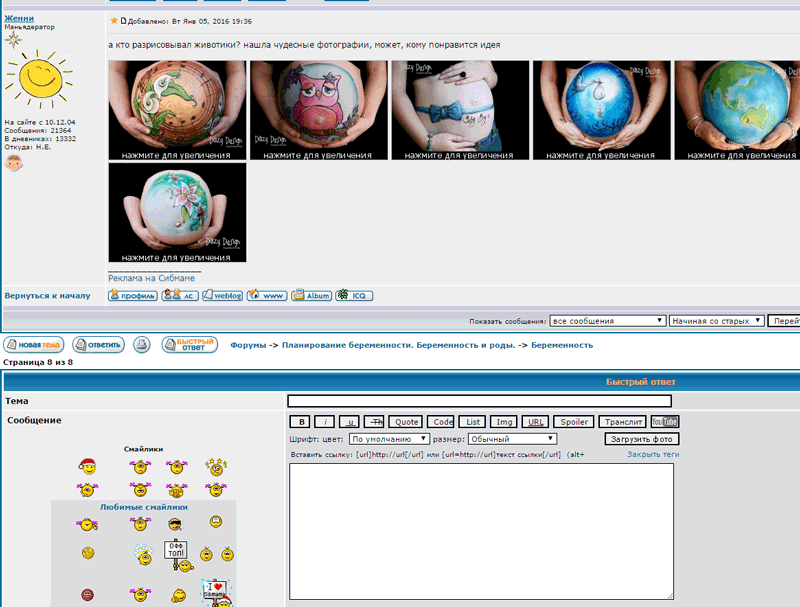The image size is (800, 607).
Task: Insert the "Офф топ!" sign smiley
Action: tap(178, 555)
